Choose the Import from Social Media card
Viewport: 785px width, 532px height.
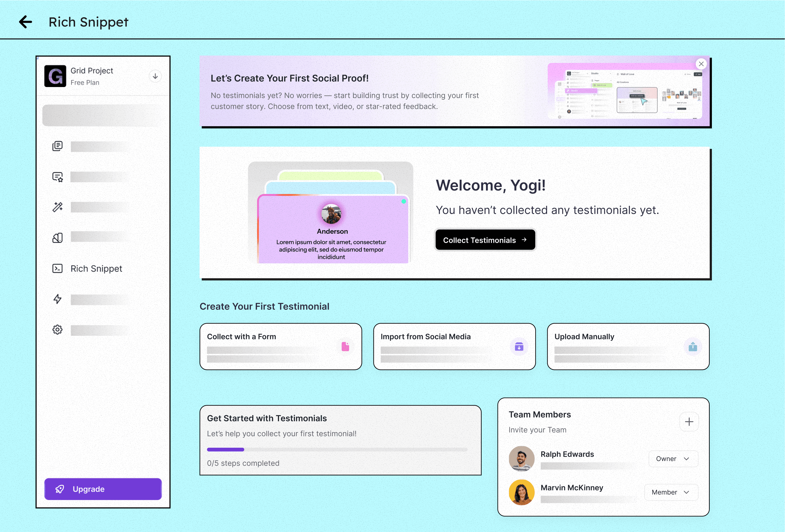click(454, 346)
